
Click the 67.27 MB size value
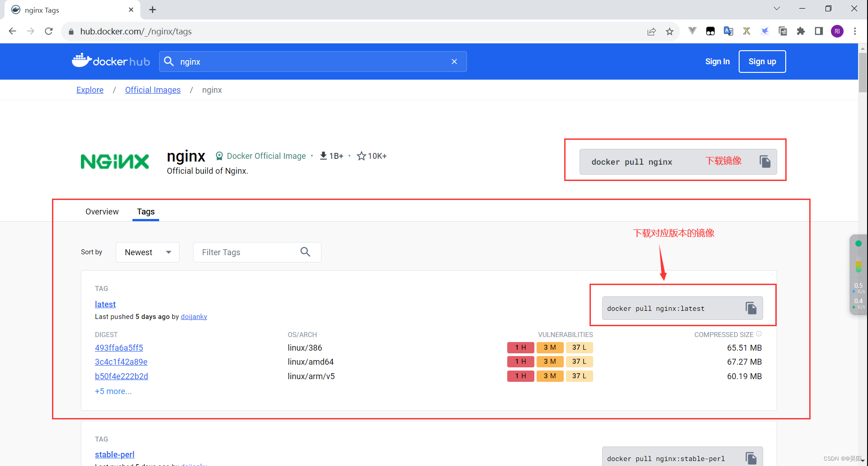745,362
